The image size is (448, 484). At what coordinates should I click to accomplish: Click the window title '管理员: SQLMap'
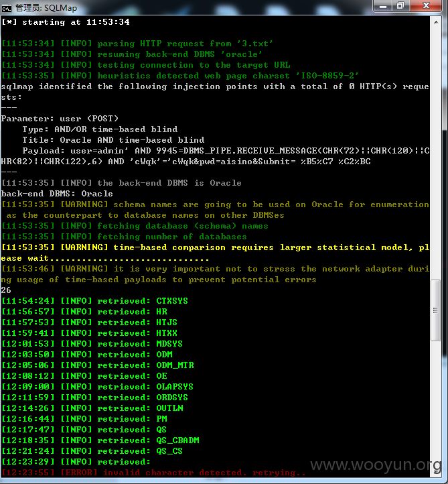(46, 8)
